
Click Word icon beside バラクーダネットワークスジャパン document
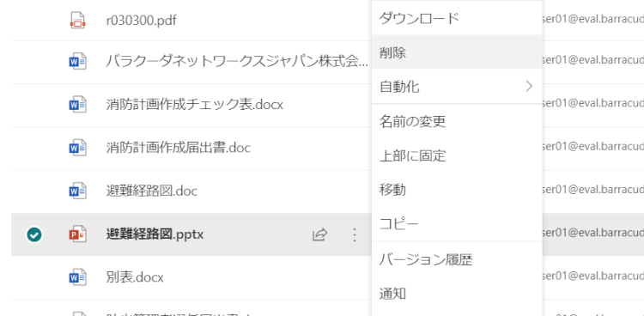77,62
